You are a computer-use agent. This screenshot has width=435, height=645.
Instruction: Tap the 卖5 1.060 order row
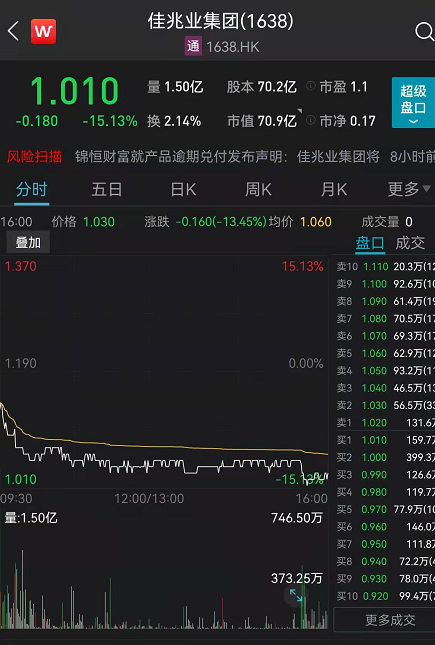[385, 353]
